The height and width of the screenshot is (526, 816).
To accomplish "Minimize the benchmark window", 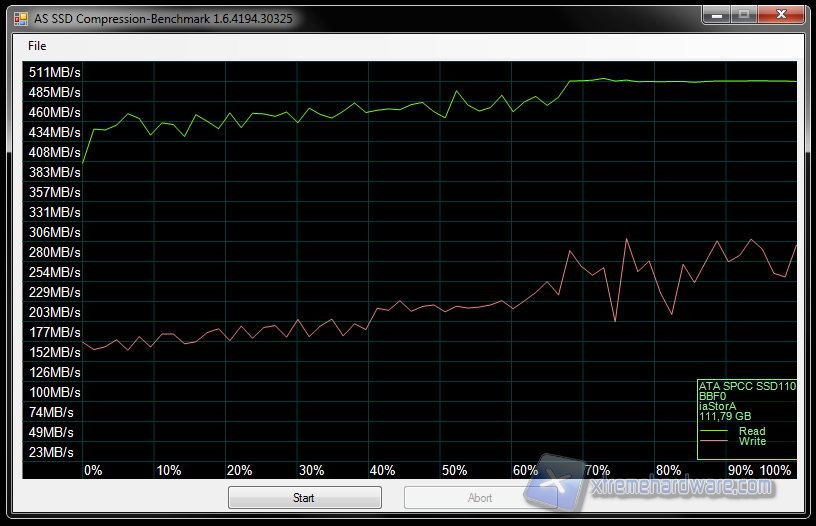I will coord(716,16).
